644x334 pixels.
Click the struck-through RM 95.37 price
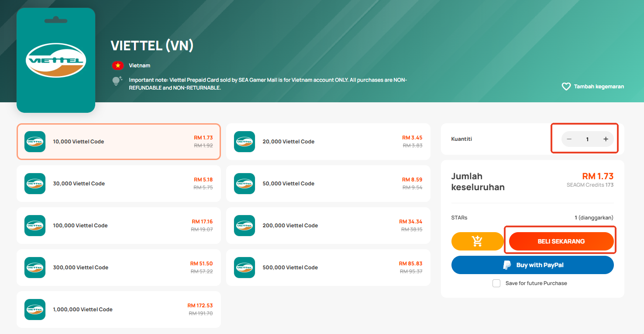(411, 271)
